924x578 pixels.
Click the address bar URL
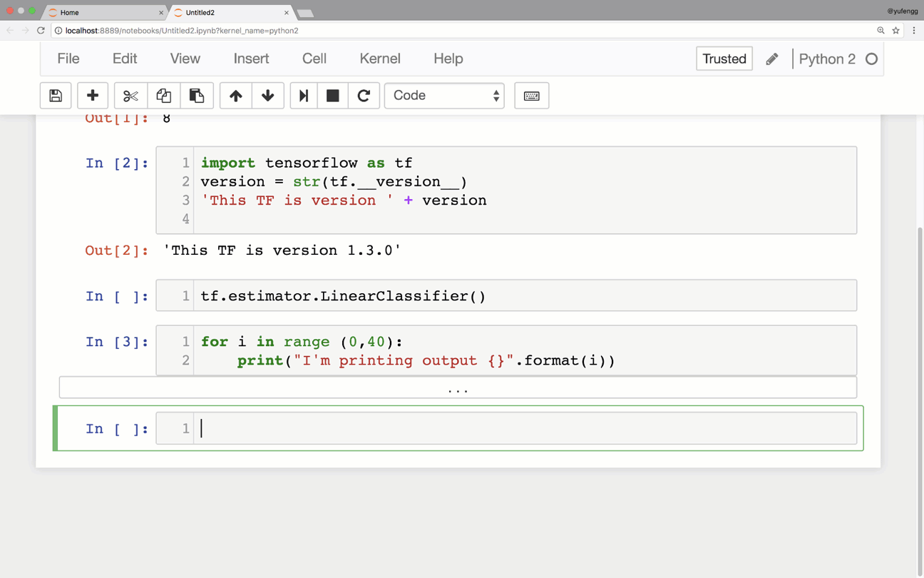pyautogui.click(x=182, y=31)
